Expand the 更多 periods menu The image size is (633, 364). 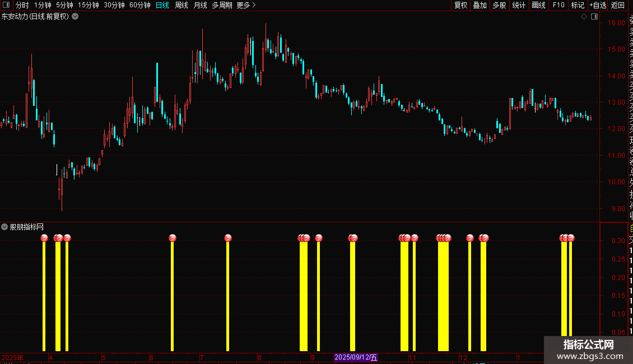pos(246,5)
